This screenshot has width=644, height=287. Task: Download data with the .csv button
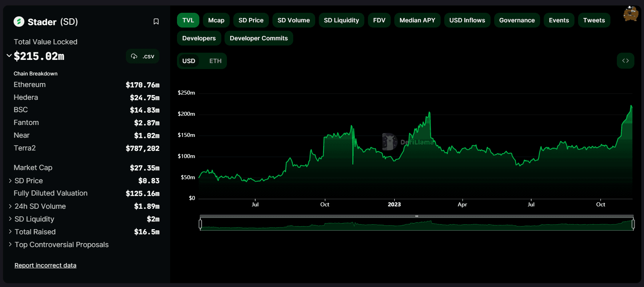tap(143, 56)
